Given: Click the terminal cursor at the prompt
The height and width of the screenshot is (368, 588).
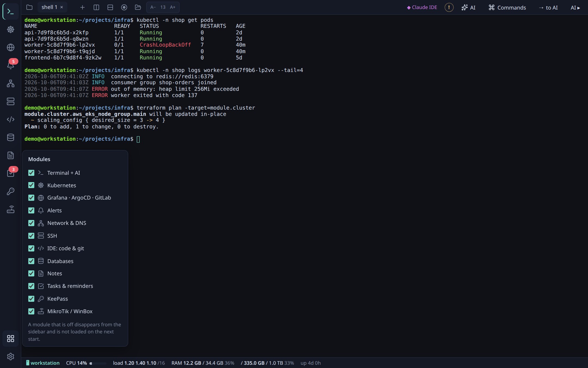Looking at the screenshot, I should point(138,139).
